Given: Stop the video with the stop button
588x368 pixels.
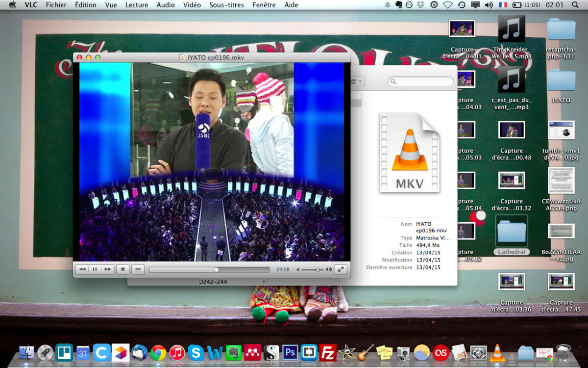Looking at the screenshot, I should point(123,269).
